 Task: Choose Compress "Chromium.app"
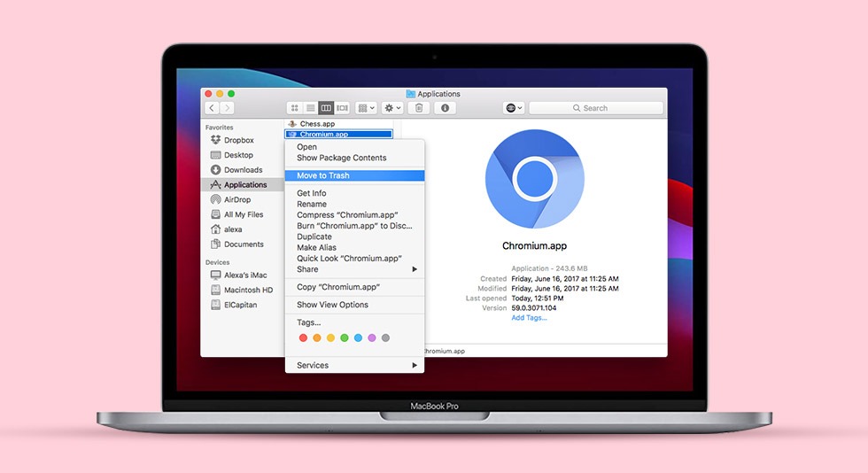pos(354,215)
